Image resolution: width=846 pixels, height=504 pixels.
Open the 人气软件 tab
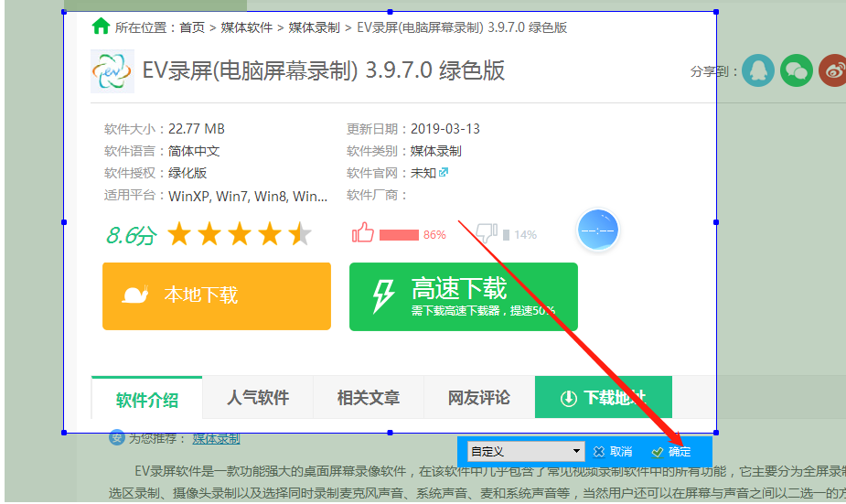pyautogui.click(x=258, y=398)
